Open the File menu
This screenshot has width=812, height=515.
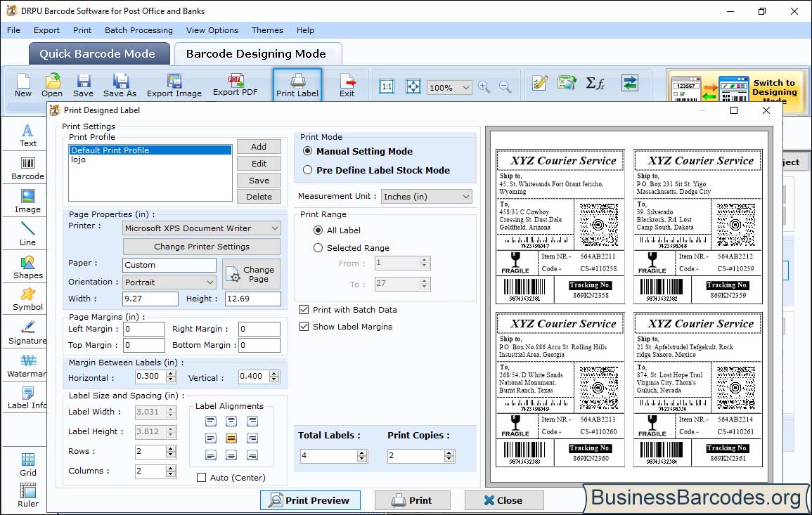pos(13,30)
